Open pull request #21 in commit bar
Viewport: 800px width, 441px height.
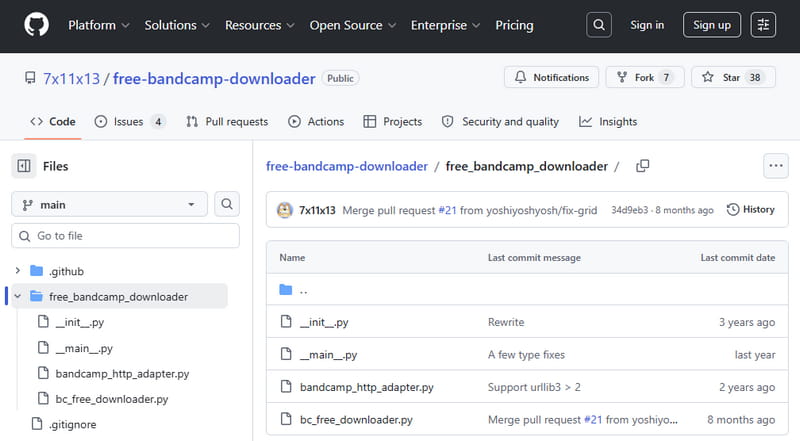[447, 210]
